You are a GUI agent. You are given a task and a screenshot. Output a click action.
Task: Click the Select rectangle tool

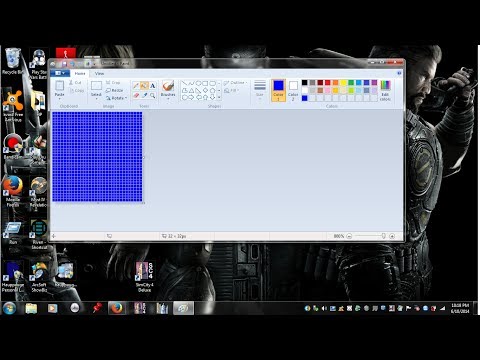tap(96, 86)
